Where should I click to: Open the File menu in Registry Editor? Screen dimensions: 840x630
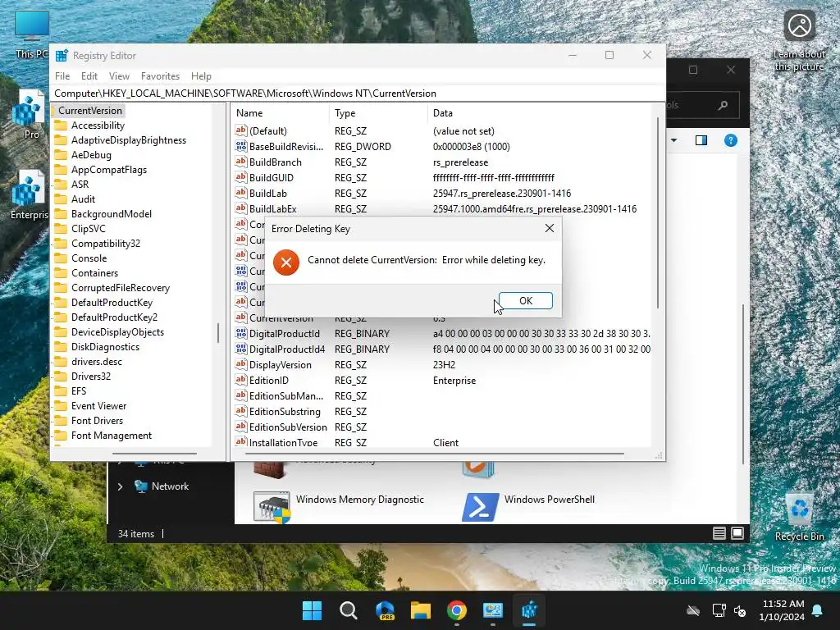pyautogui.click(x=62, y=76)
